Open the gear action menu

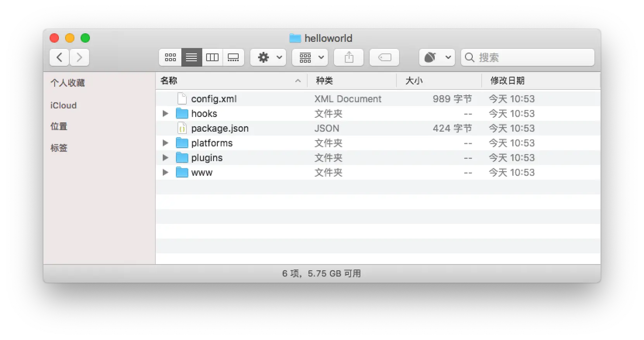click(268, 57)
